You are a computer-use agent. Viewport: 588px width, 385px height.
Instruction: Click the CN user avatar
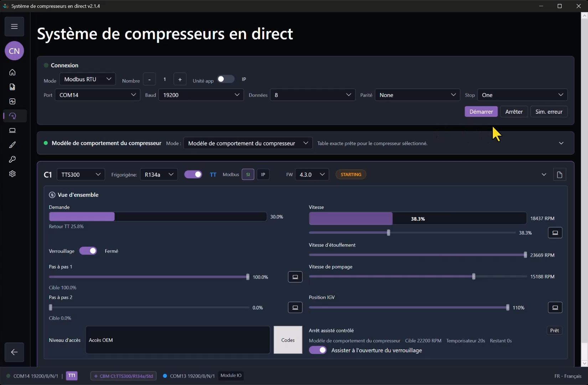(x=14, y=51)
